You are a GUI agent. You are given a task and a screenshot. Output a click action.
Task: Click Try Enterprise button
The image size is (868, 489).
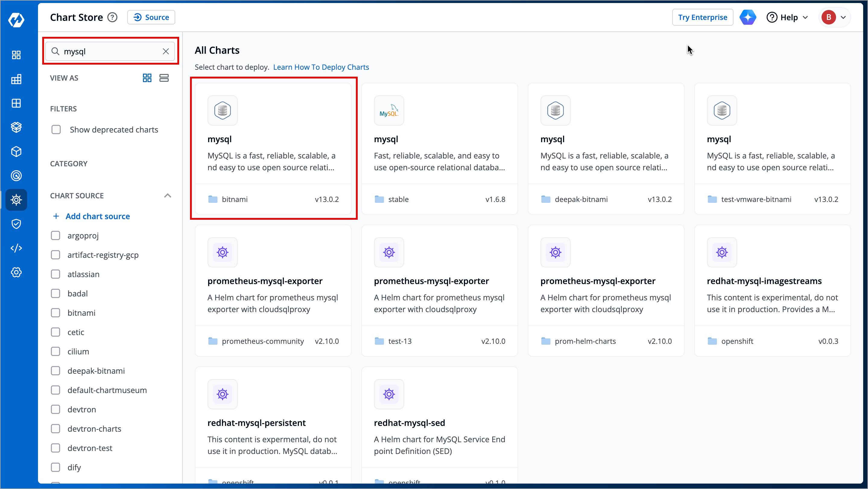point(702,17)
